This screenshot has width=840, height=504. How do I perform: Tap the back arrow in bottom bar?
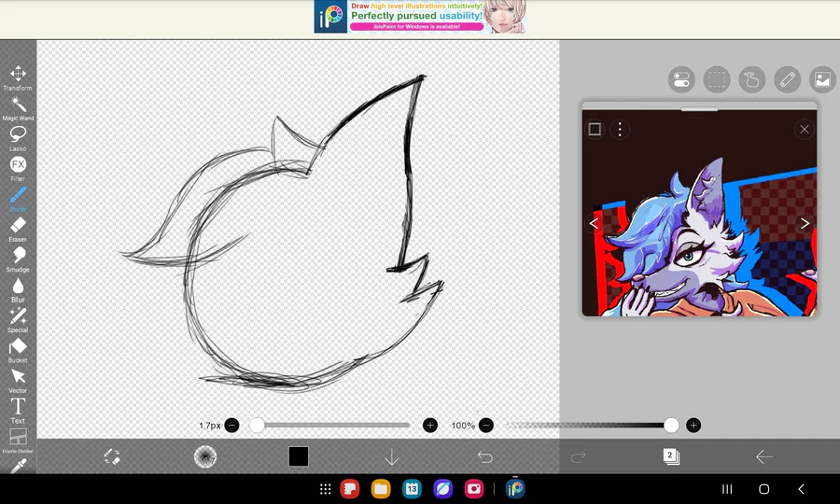(x=763, y=457)
